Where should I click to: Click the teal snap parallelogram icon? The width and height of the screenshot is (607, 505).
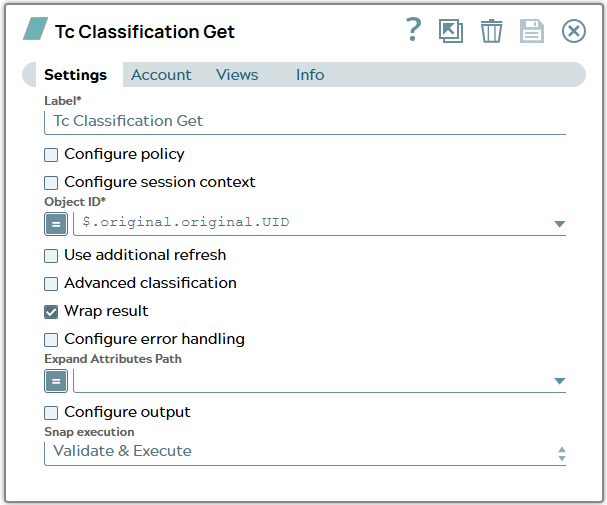tap(36, 29)
